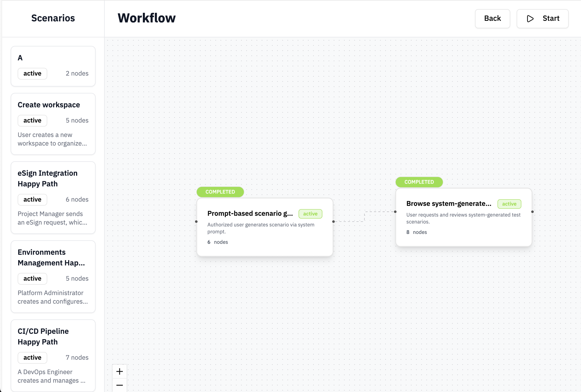Click active badge on Browse system-generated node
581x392 pixels.
509,204
